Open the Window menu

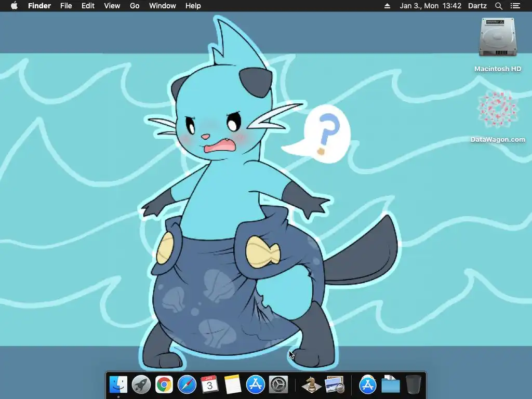click(163, 6)
